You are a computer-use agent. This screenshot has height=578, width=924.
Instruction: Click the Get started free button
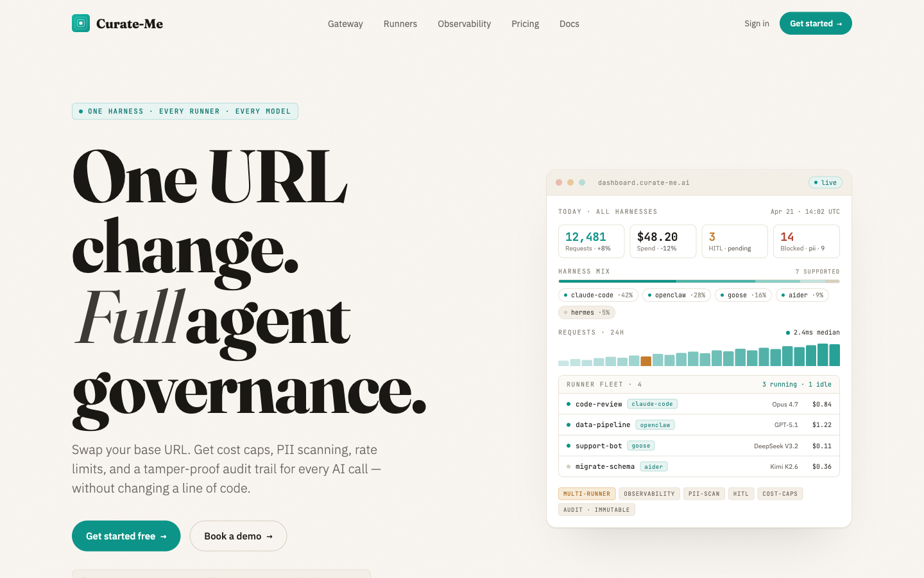coord(126,536)
